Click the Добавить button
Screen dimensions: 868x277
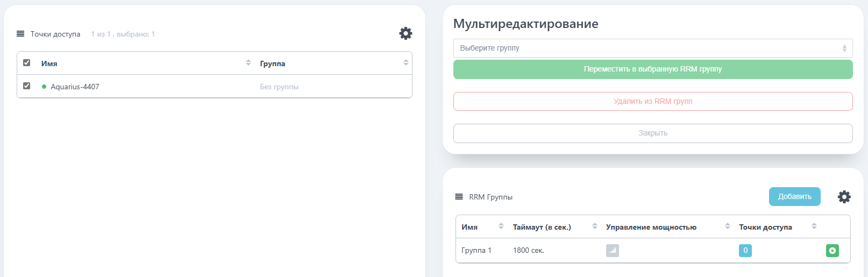[x=794, y=196]
